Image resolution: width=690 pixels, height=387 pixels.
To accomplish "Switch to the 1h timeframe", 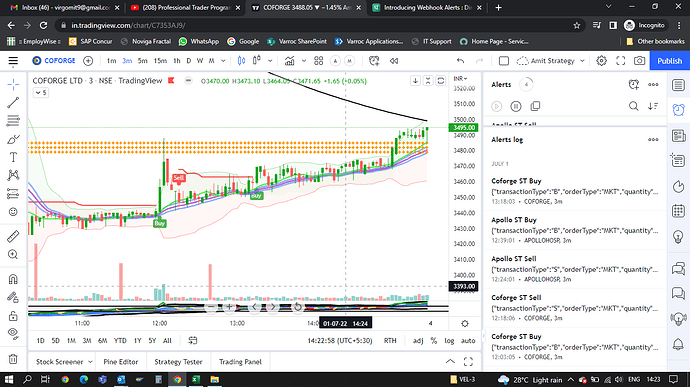I will (177, 61).
